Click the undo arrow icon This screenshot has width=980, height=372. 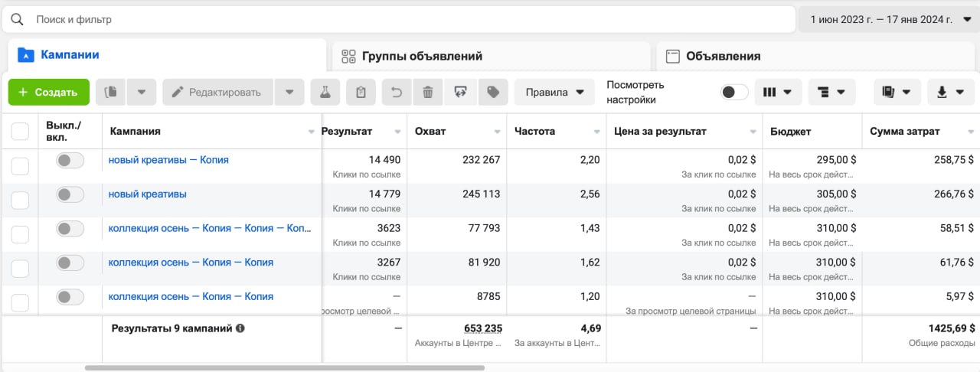(x=396, y=92)
